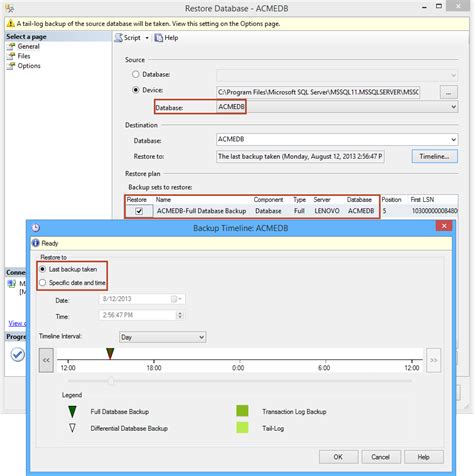The height and width of the screenshot is (476, 474).
Task: Move timeline forward with >> button
Action: [x=433, y=360]
